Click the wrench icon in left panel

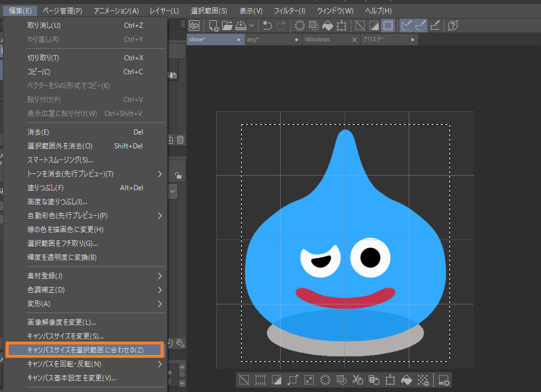(x=180, y=343)
